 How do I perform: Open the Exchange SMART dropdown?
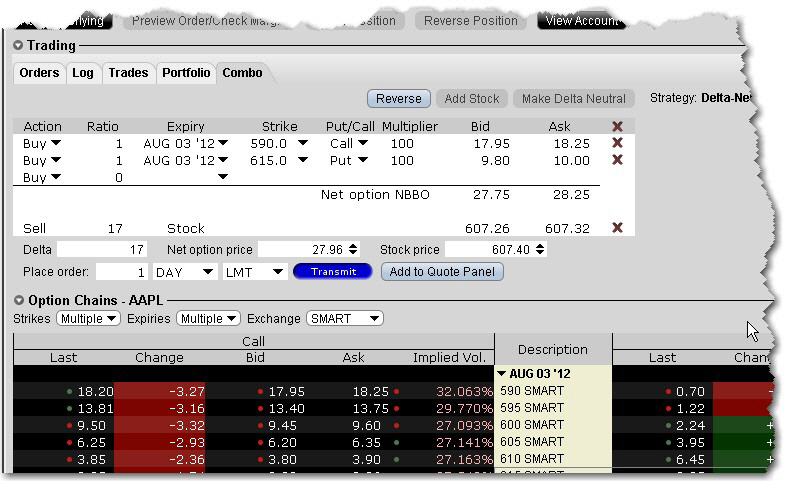coord(344,319)
